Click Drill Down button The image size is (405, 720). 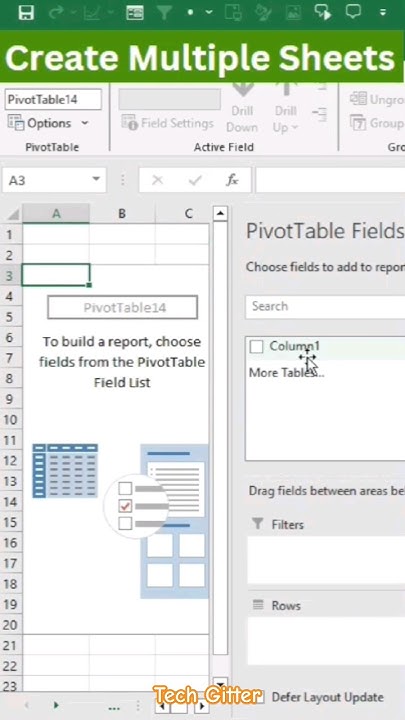point(242,108)
